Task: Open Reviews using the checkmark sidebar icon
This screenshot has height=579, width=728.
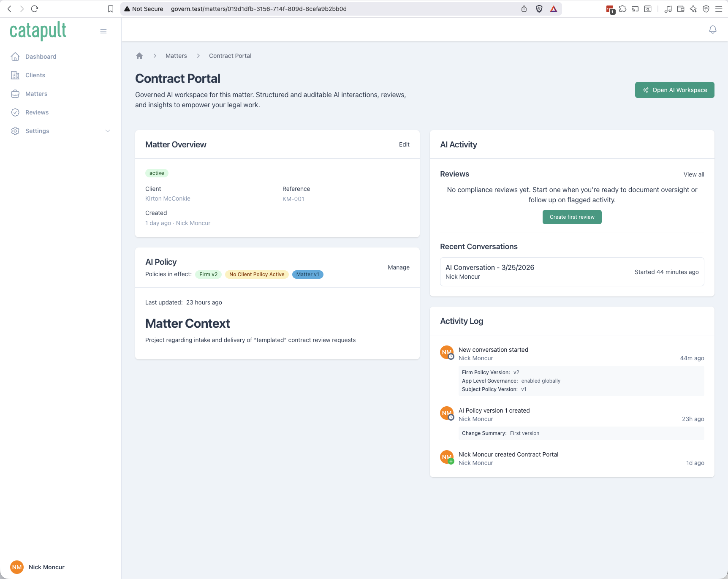Action: (x=15, y=112)
